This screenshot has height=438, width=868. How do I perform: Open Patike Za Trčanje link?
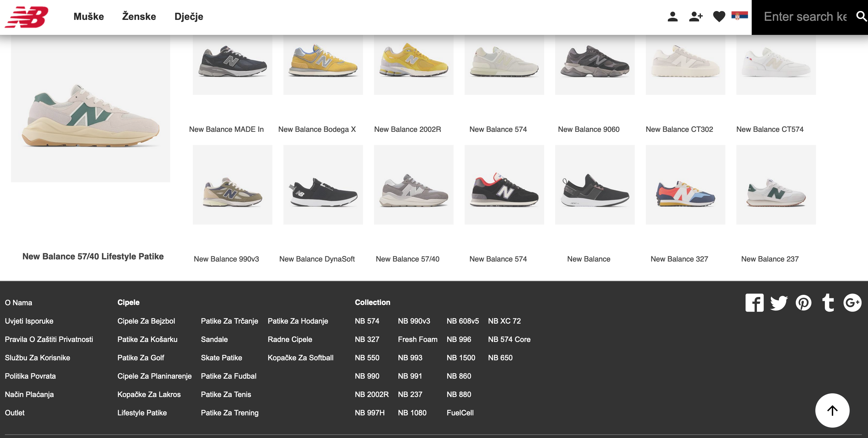pos(230,321)
